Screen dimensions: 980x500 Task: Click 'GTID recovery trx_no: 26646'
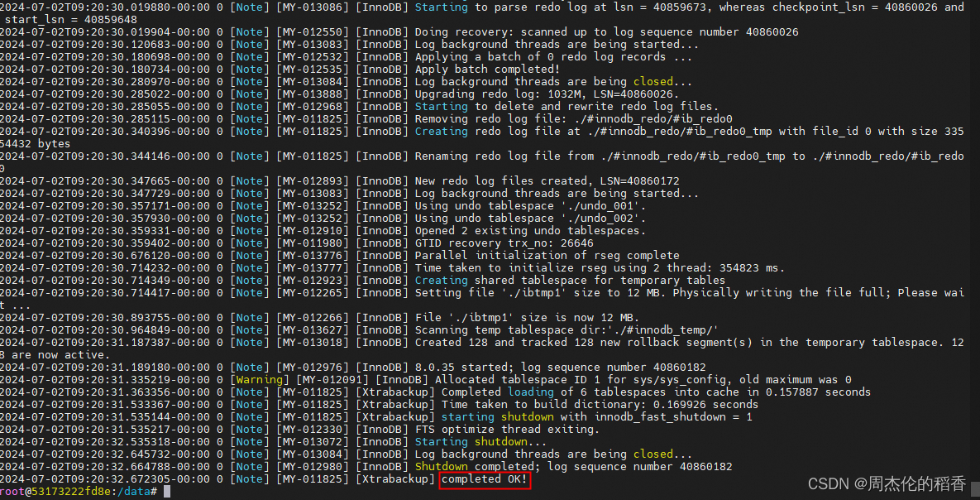point(504,243)
